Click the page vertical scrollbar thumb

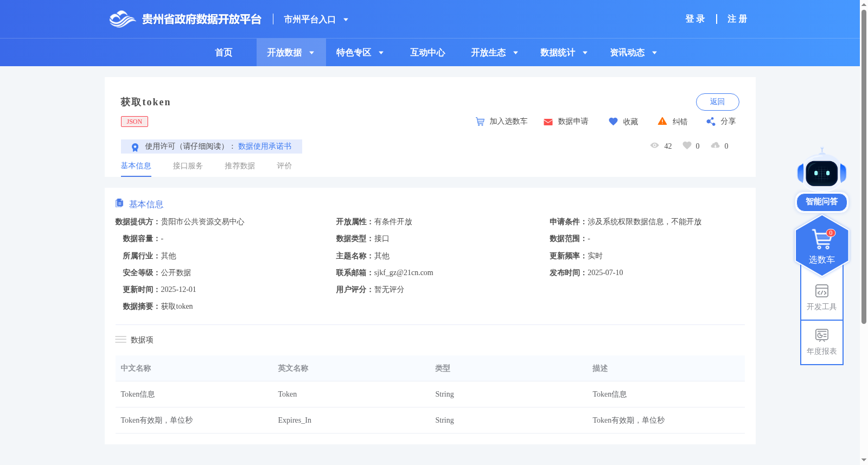pos(864,167)
